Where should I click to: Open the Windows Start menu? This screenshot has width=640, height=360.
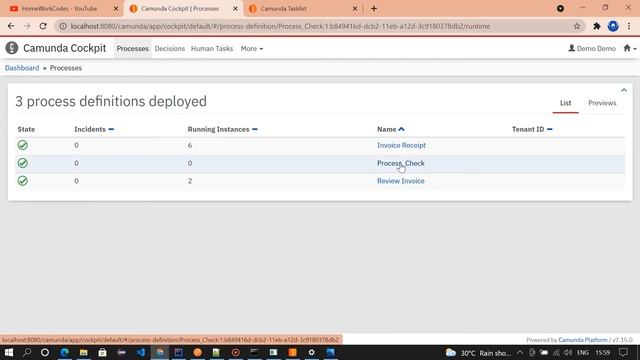pos(9,352)
